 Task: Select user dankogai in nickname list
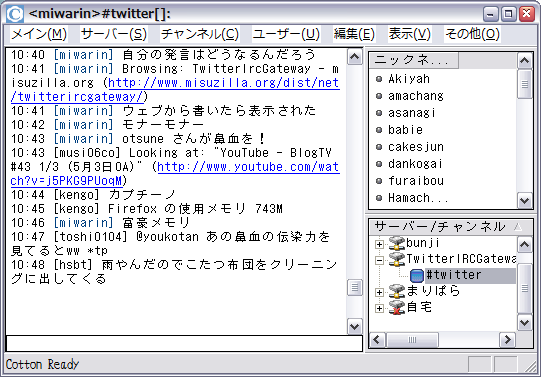(x=415, y=164)
